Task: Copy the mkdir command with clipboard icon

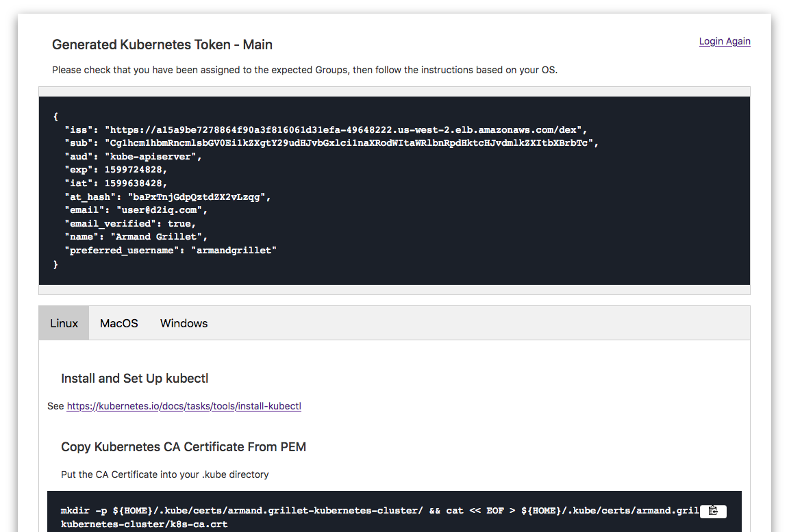Action: coord(713,511)
